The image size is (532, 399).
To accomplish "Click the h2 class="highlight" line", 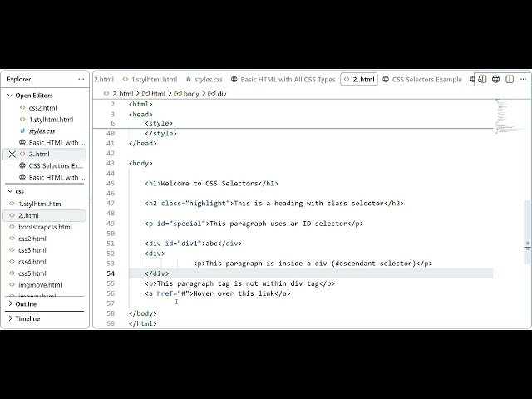I will click(274, 203).
